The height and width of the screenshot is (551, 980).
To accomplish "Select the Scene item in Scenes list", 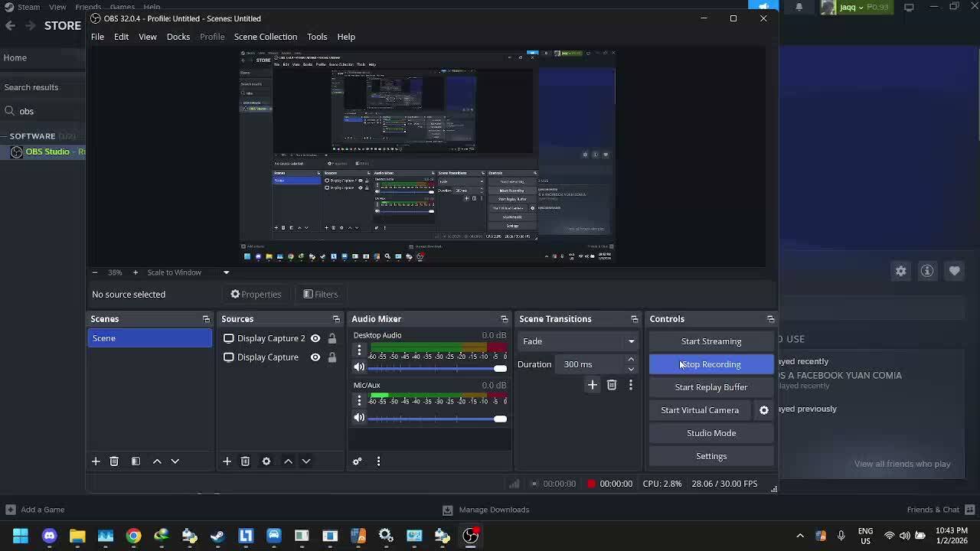I will click(150, 338).
